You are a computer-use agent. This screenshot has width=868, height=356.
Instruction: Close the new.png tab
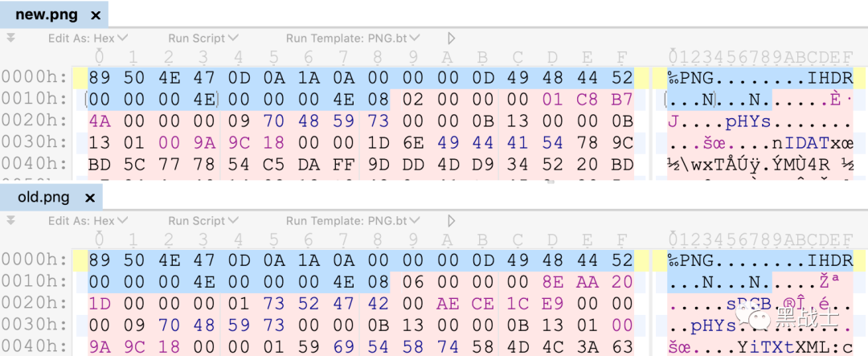pos(96,15)
